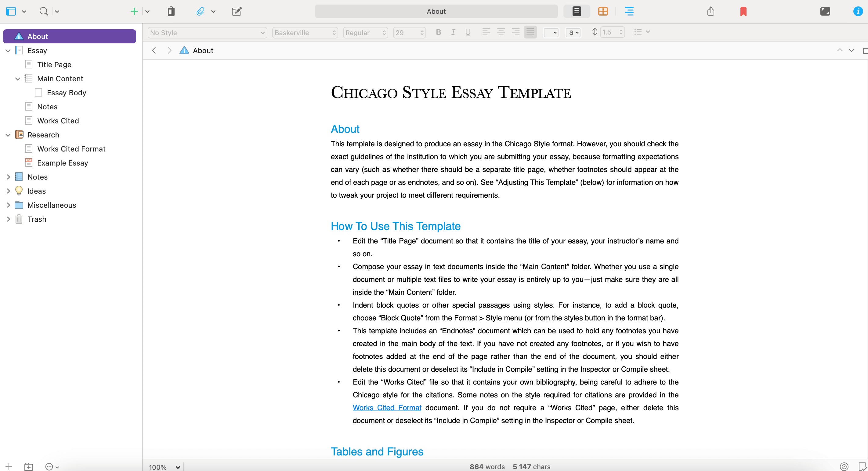This screenshot has height=471, width=868.
Task: Click the target icon in footer
Action: click(x=844, y=467)
